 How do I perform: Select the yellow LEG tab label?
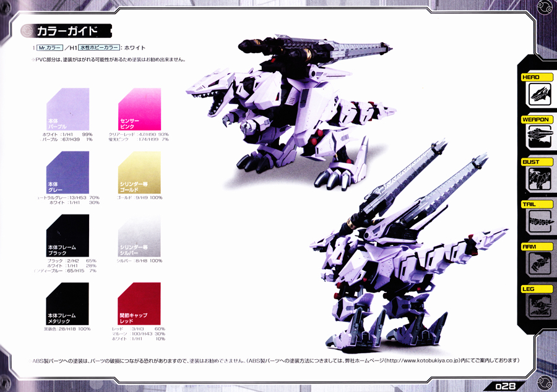(x=537, y=289)
